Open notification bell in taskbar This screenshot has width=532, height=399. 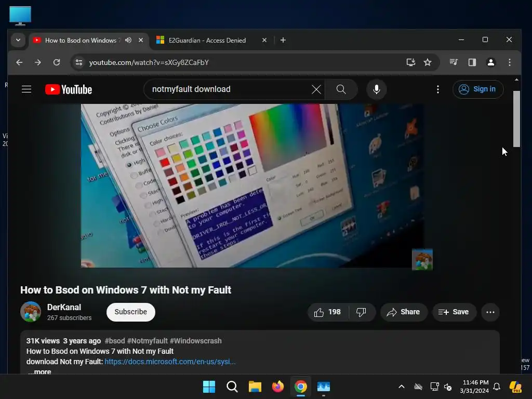pos(497,387)
